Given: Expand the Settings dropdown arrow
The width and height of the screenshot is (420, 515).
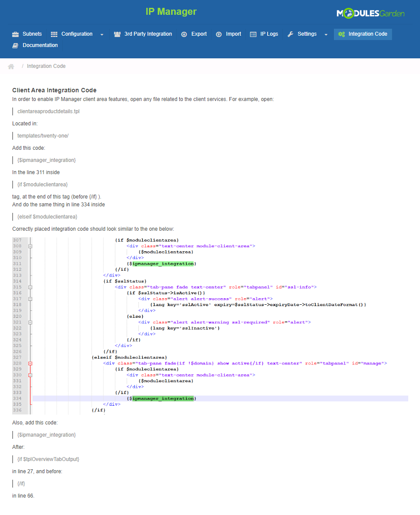Looking at the screenshot, I should click(326, 34).
